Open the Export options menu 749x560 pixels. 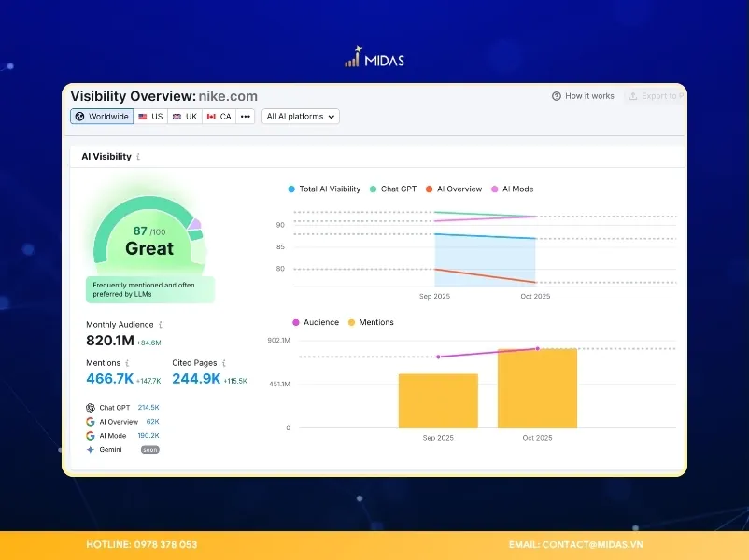click(657, 96)
